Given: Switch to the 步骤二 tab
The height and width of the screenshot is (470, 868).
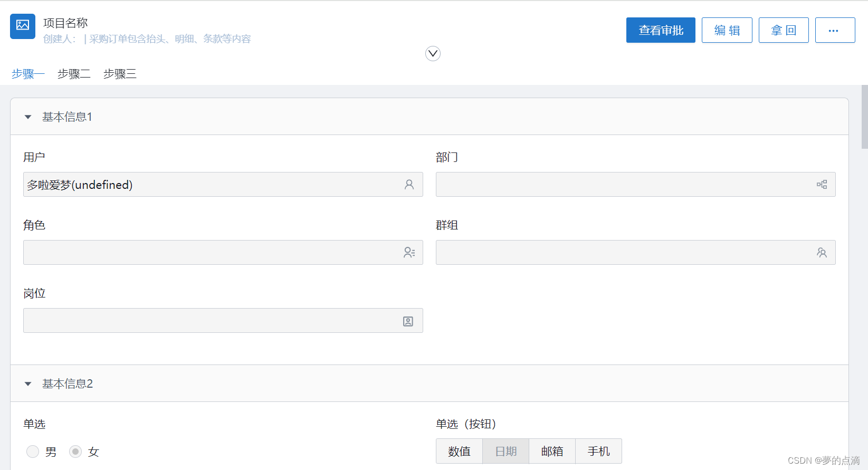Looking at the screenshot, I should [74, 74].
